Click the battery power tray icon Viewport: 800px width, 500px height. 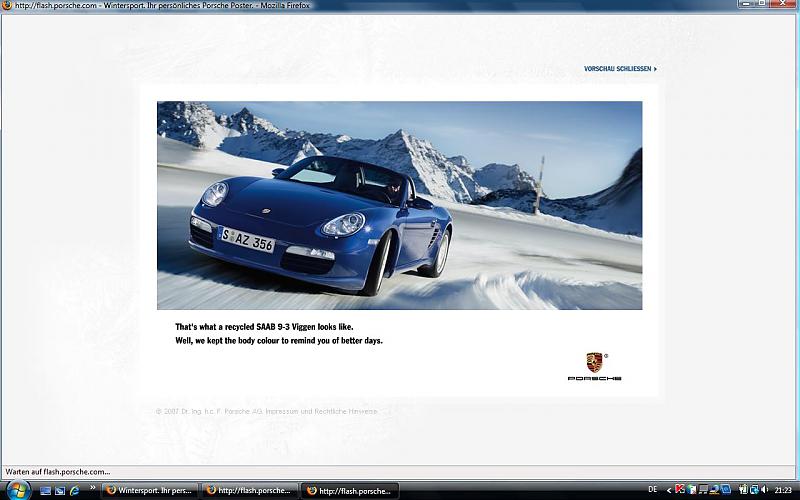[743, 490]
